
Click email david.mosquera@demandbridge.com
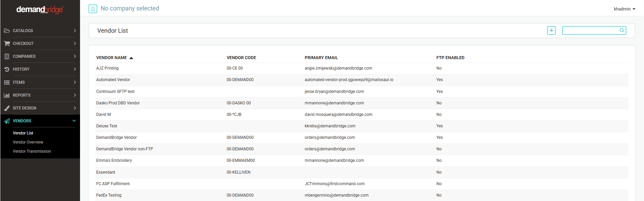click(338, 115)
